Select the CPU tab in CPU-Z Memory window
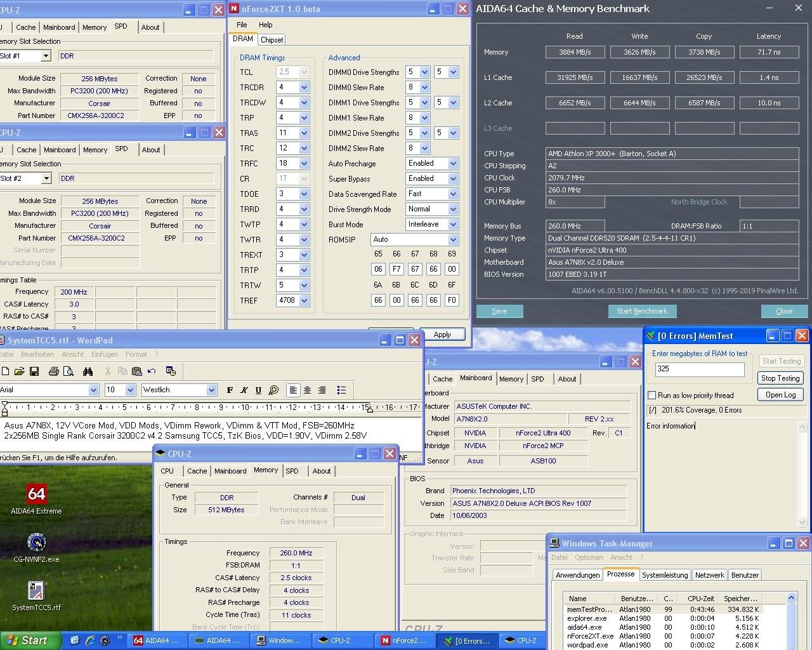The width and height of the screenshot is (812, 650). point(167,471)
